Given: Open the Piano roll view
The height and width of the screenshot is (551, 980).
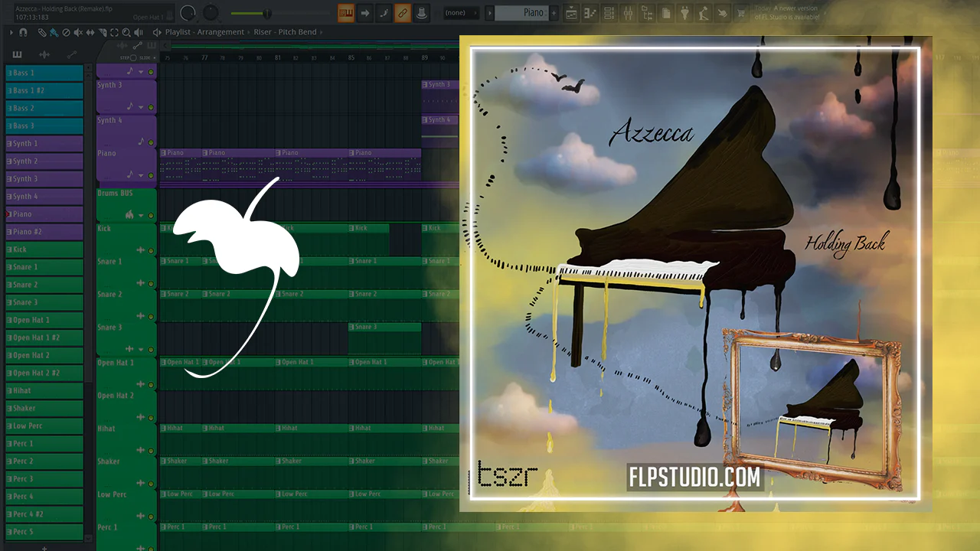Looking at the screenshot, I should 590,13.
